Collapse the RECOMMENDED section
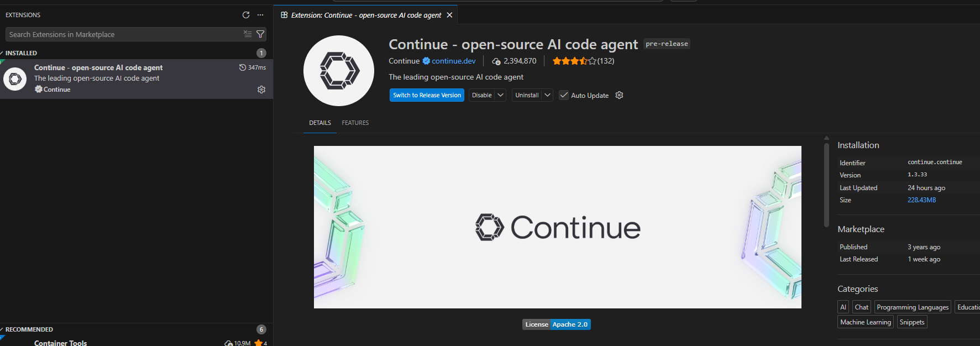 [29, 329]
